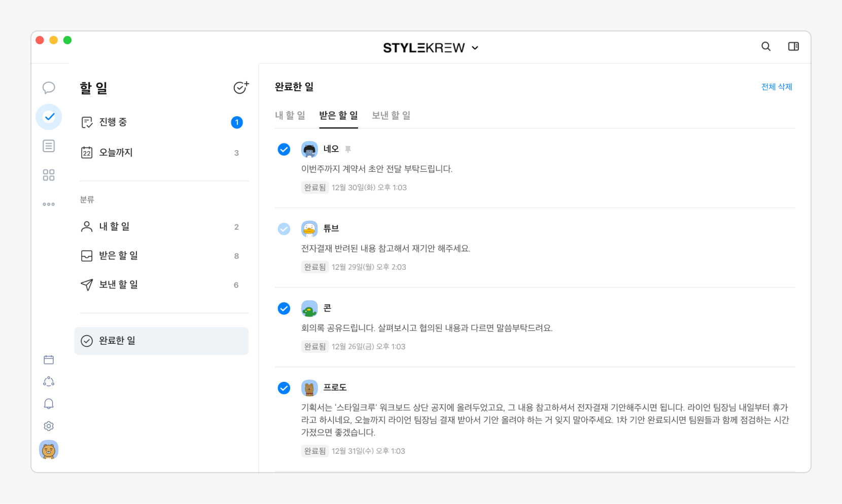Toggle the completed checkbox for 튜브's task

(x=284, y=229)
